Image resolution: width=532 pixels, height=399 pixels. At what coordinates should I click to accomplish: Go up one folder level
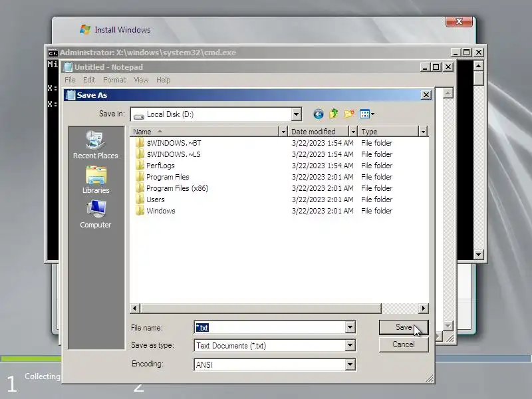pyautogui.click(x=334, y=114)
